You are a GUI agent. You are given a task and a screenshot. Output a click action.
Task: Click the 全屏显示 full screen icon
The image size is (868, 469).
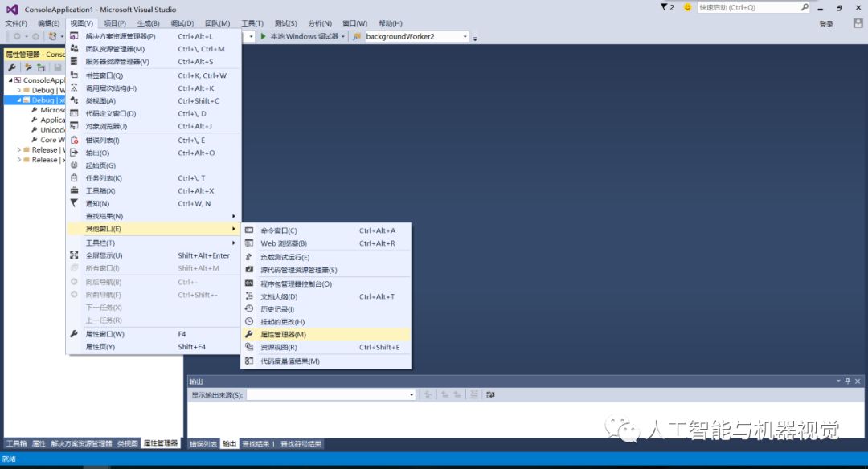pos(74,255)
